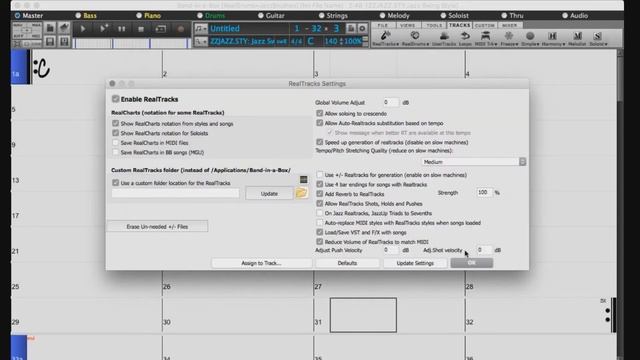Switch to the Tools tab
The image size is (640, 360).
click(x=434, y=25)
